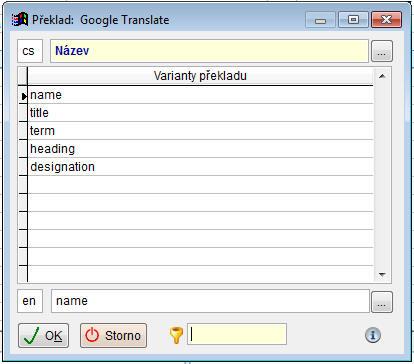Click the en translation result field
The image size is (414, 364).
(x=210, y=301)
